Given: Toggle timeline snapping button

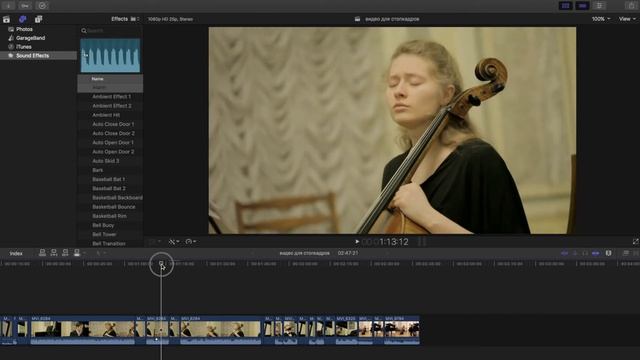Looking at the screenshot, I should [x=596, y=253].
